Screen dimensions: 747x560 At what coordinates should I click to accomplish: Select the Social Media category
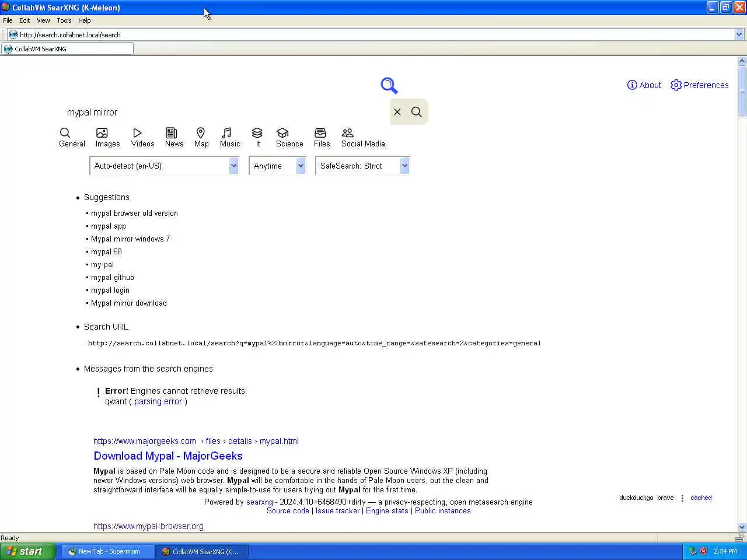pos(363,138)
